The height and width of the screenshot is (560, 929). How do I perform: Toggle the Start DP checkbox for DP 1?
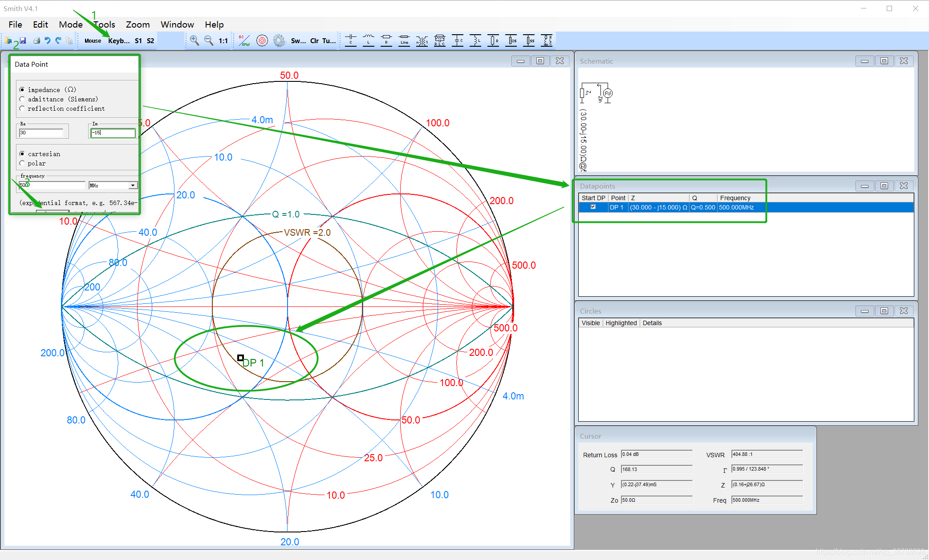(x=593, y=207)
